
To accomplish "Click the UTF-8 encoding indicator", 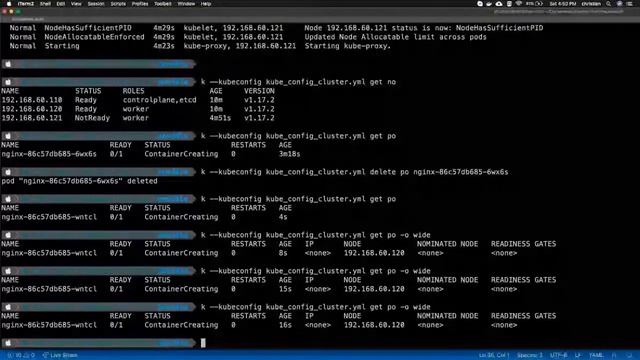I will click(x=559, y=355).
